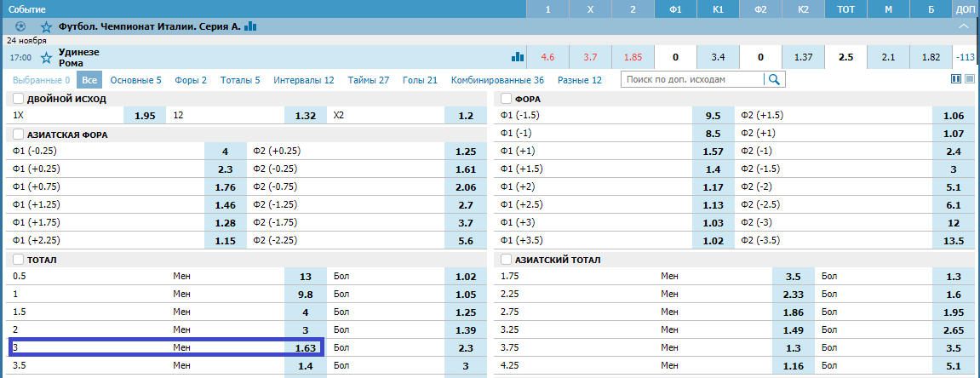Toggle checkbox for ДВОЙНОЙ ИСХОД section
Viewport: 980px width, 378px height.
click(x=18, y=99)
